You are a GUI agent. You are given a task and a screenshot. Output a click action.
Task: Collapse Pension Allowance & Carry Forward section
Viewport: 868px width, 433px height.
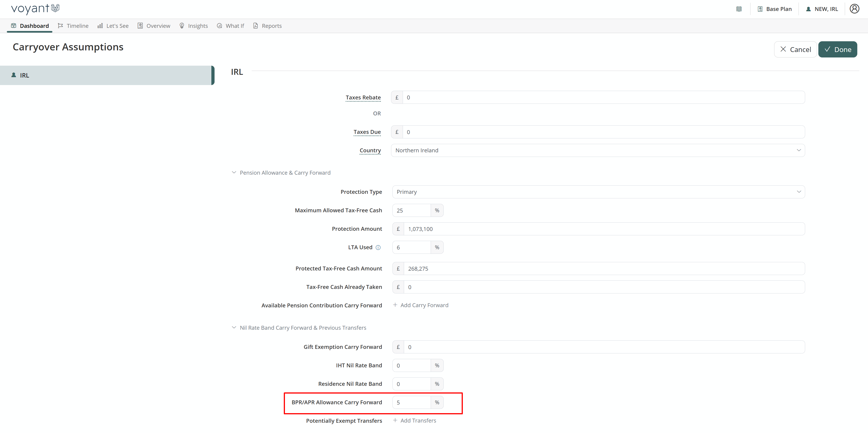(x=281, y=173)
